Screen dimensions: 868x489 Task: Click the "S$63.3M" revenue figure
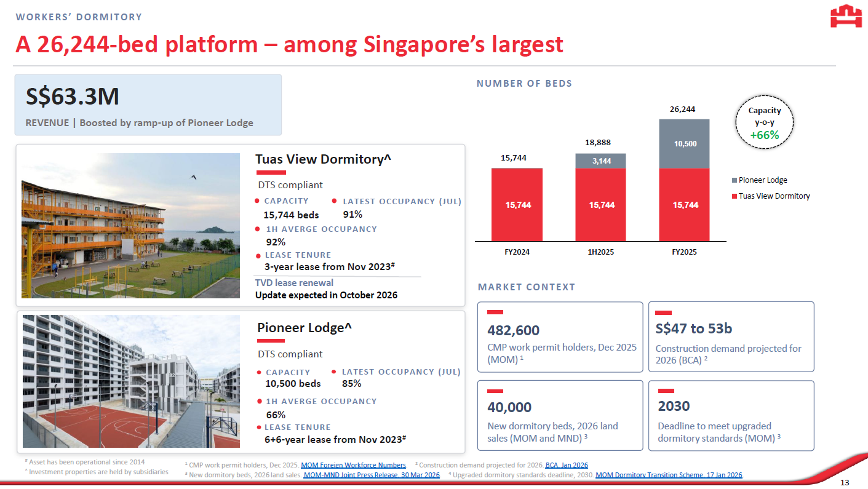[x=72, y=97]
